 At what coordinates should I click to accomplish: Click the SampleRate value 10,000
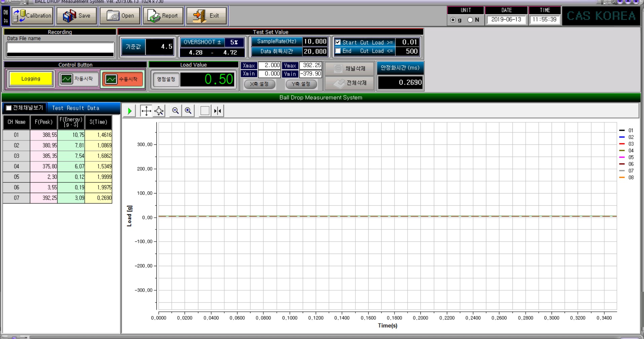[315, 41]
